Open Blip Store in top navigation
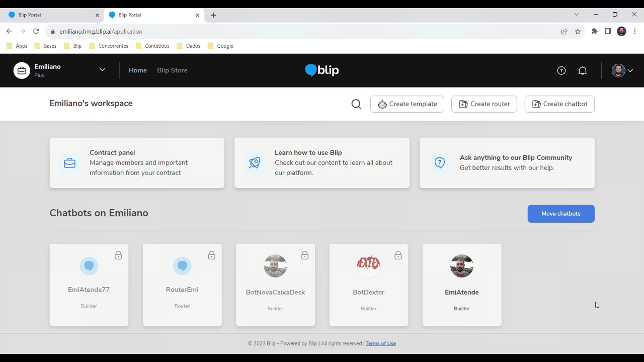644x362 pixels. [172, 70]
